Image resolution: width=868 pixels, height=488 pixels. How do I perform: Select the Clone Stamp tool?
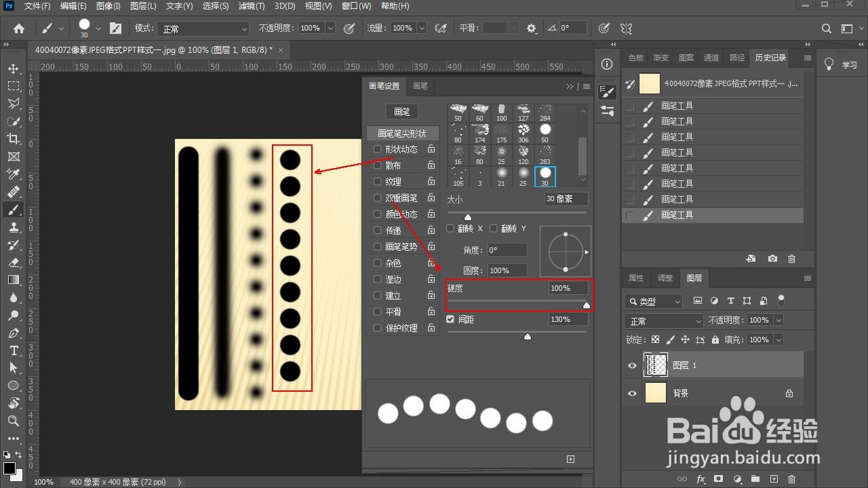(x=14, y=227)
